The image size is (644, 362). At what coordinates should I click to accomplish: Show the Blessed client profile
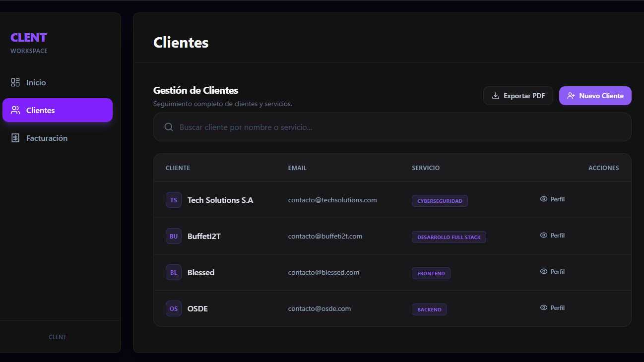[552, 272]
